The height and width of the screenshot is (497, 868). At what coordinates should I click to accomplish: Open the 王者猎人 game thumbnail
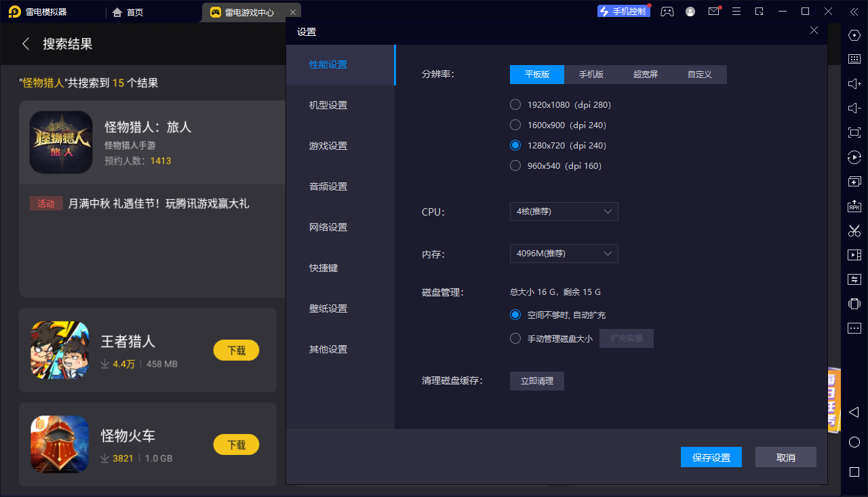[60, 351]
